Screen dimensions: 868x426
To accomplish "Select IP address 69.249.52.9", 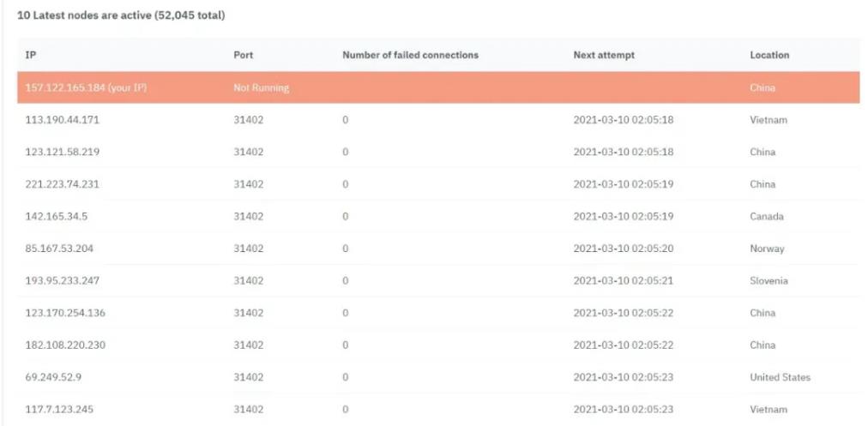I will click(x=54, y=377).
